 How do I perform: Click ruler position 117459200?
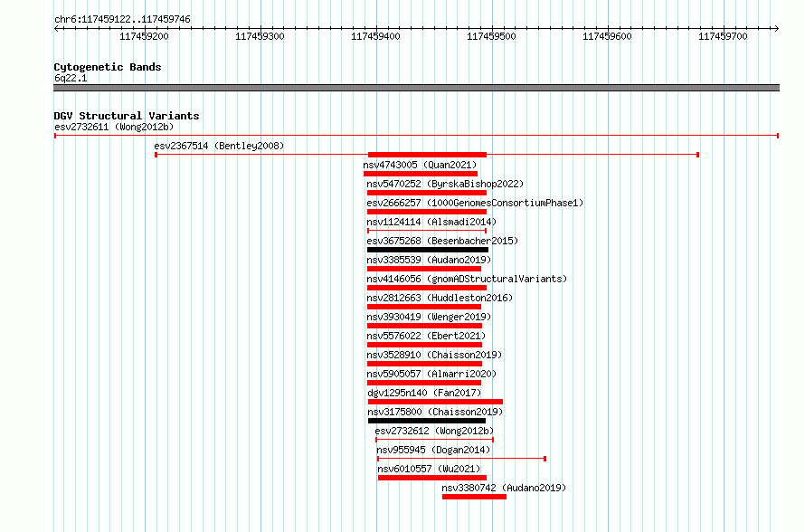[x=144, y=36]
